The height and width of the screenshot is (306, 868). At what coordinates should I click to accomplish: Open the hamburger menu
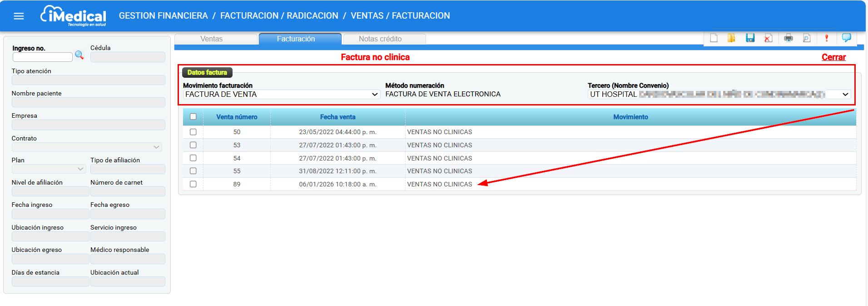coord(19,16)
